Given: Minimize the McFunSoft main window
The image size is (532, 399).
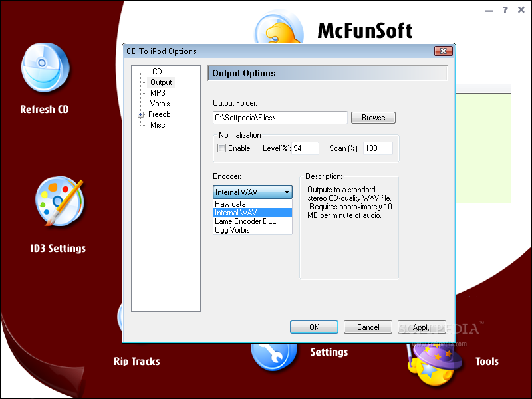Looking at the screenshot, I should pyautogui.click(x=489, y=11).
